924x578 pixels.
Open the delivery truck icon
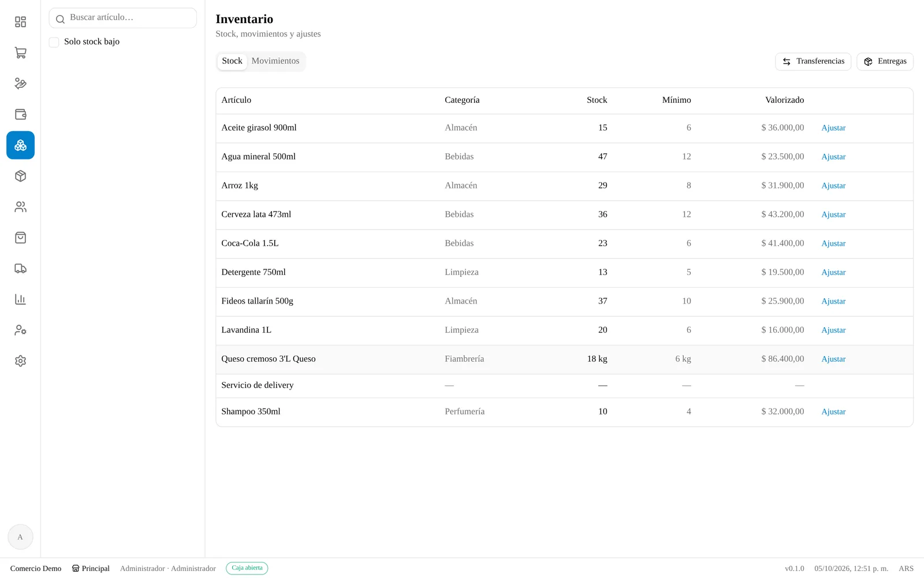(x=20, y=269)
